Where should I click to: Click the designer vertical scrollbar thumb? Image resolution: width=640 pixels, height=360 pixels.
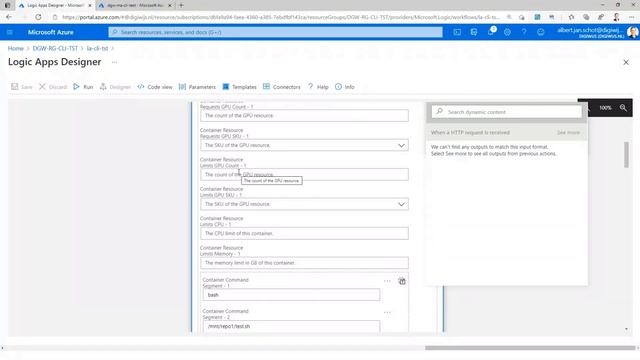627,155
